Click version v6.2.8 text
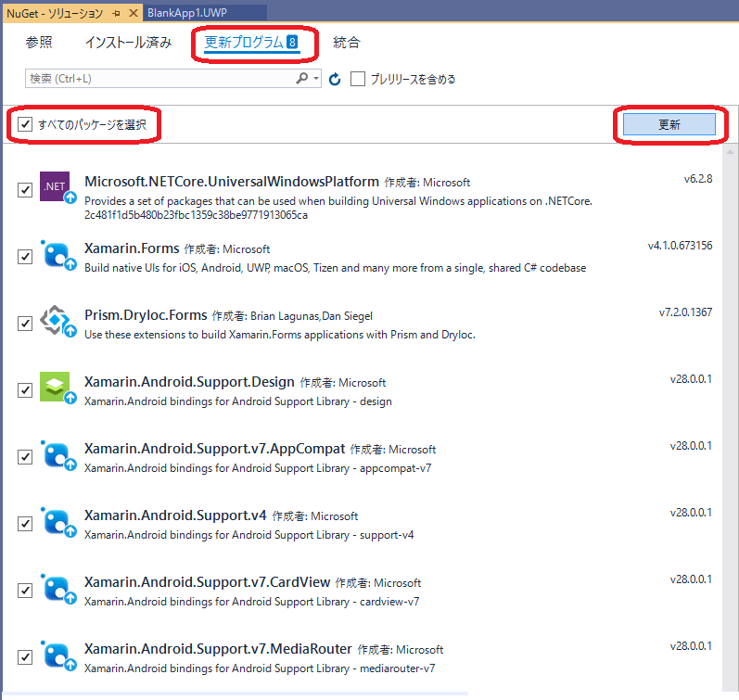Viewport: 739px width, 700px height. [698, 179]
